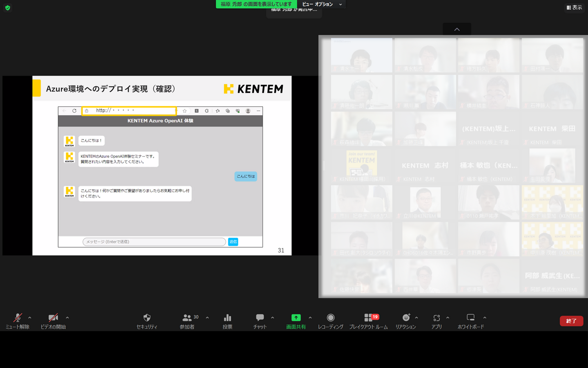This screenshot has width=588, height=368.
Task: Open the 参加者 participants panel
Action: tap(187, 321)
